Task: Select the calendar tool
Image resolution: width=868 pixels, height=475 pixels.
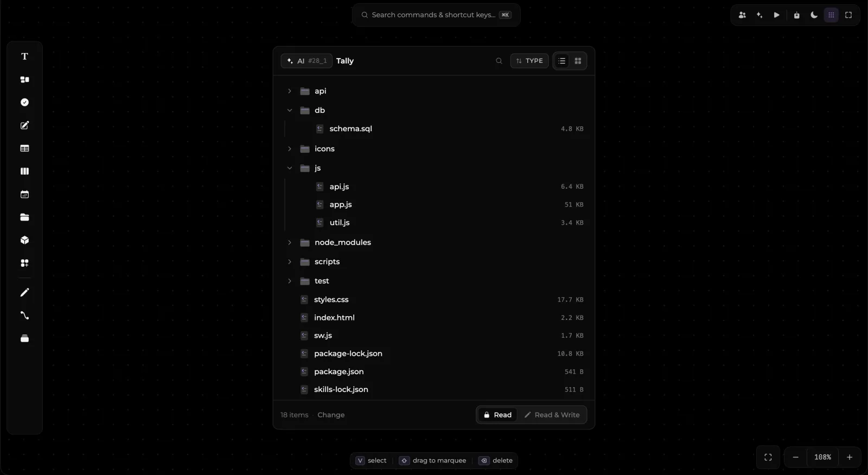Action: click(x=24, y=194)
